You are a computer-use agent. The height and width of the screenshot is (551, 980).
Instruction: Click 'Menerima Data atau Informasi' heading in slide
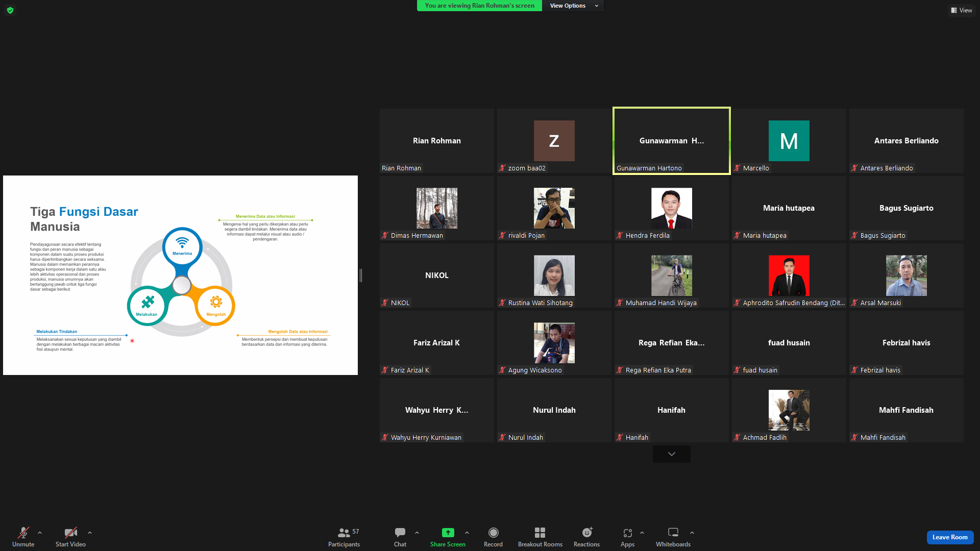(x=265, y=216)
